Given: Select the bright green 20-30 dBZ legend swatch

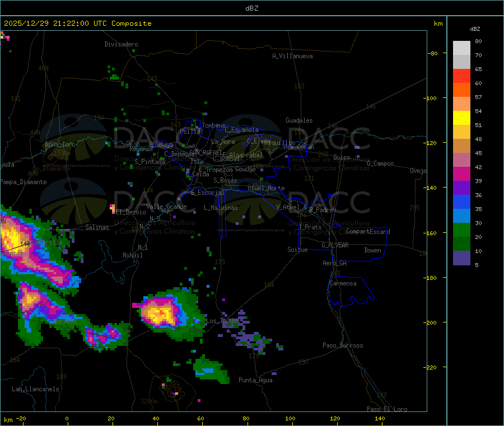Looking at the screenshot, I should (461, 230).
